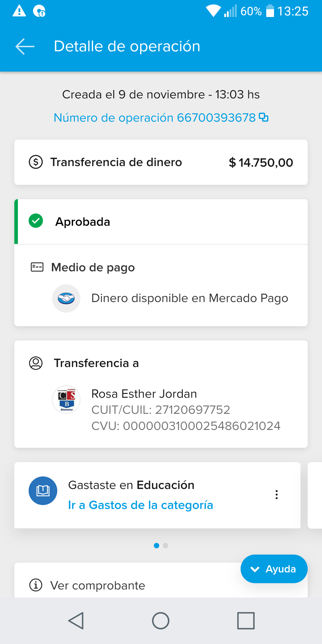
Task: Tap Rosa Esther Jordan's profile picture
Action: tap(66, 400)
